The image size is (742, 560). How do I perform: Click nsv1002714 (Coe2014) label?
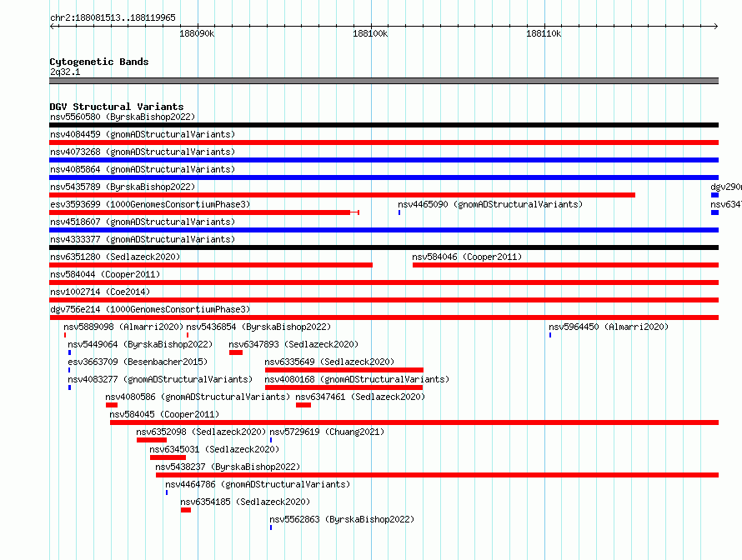(100, 292)
